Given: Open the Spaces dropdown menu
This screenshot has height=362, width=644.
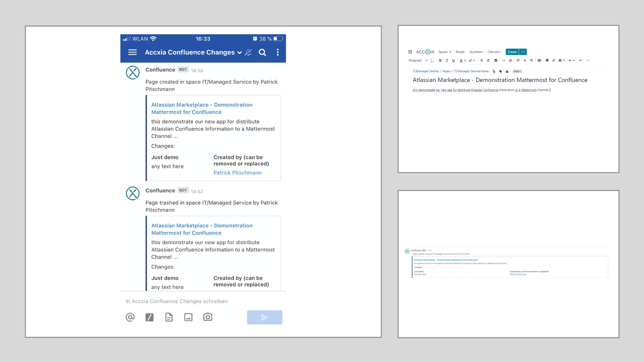Looking at the screenshot, I should (x=445, y=52).
